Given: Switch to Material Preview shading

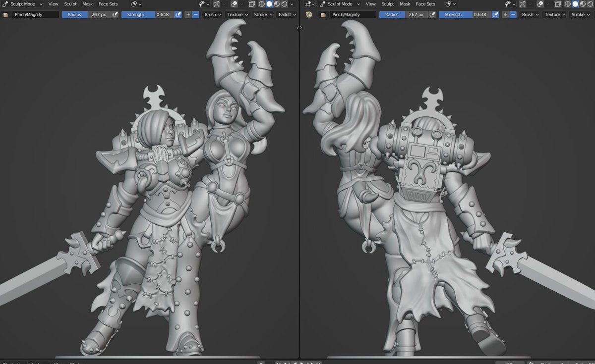Looking at the screenshot, I should coord(276,4).
